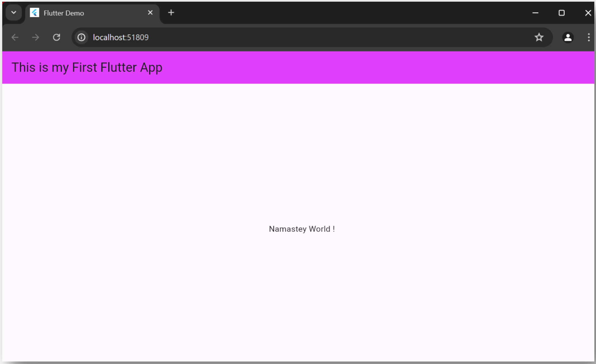Maximize the browser window
The width and height of the screenshot is (596, 364).
click(561, 13)
